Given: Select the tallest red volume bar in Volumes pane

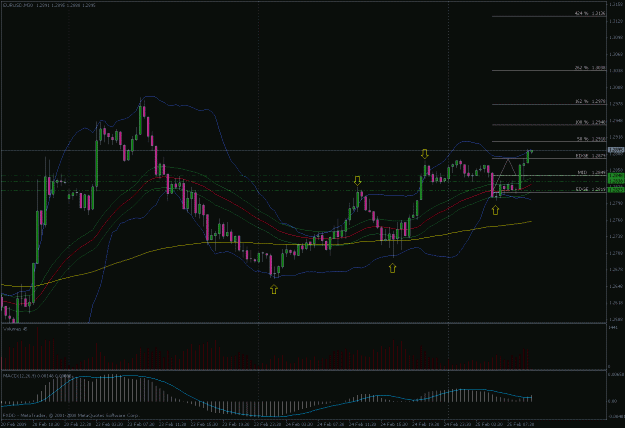Looking at the screenshot, I should (x=38, y=348).
